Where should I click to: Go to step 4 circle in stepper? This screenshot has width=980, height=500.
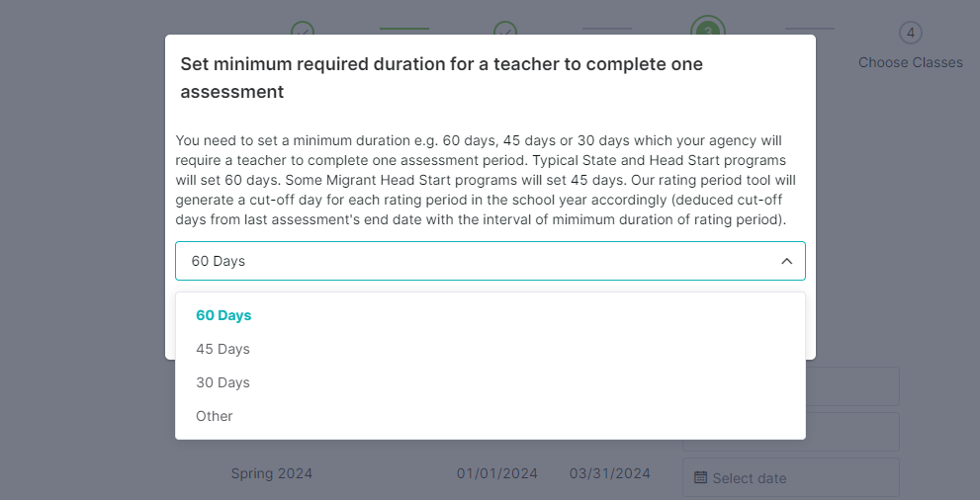pyautogui.click(x=911, y=33)
